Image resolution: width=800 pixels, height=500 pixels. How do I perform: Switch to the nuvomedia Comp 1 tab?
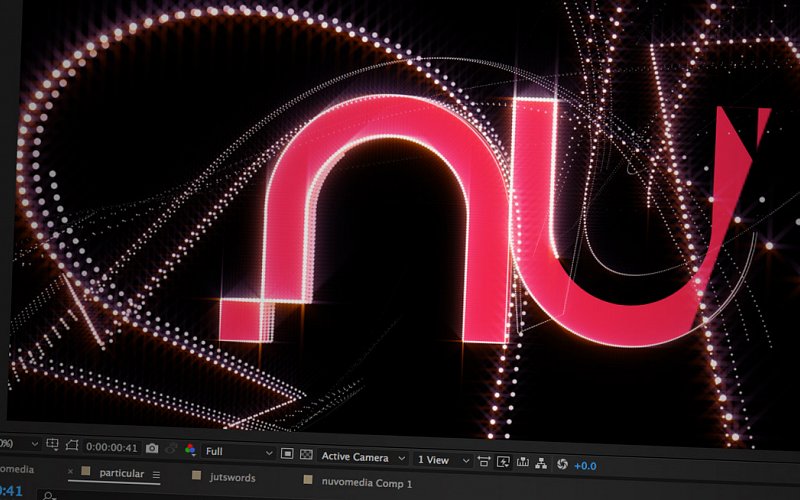click(x=366, y=482)
